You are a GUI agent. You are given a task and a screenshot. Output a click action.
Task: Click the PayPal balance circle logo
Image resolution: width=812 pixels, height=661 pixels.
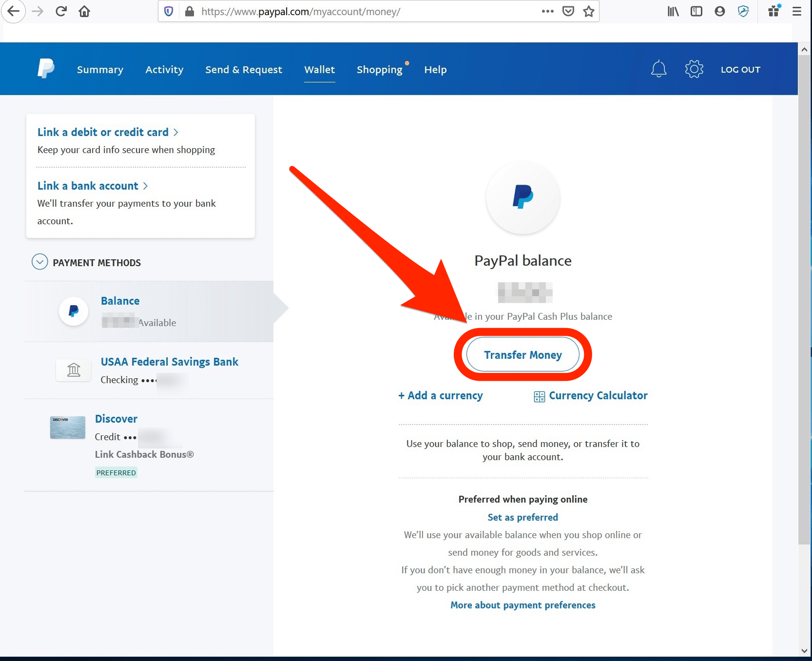pyautogui.click(x=522, y=198)
